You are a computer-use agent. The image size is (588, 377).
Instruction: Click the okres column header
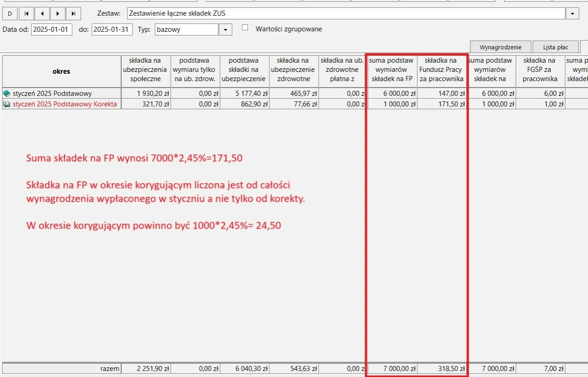[x=61, y=71]
